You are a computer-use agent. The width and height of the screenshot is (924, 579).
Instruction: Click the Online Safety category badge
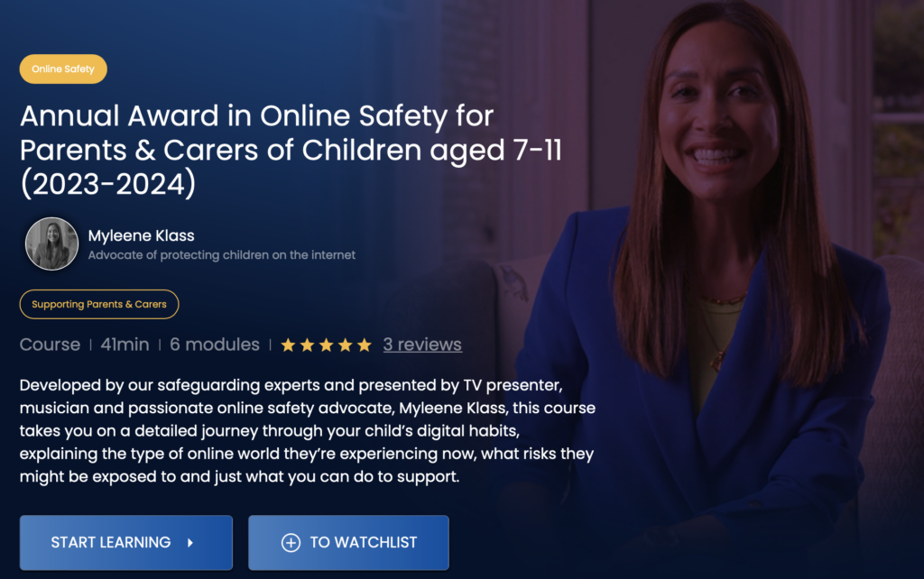click(x=63, y=69)
